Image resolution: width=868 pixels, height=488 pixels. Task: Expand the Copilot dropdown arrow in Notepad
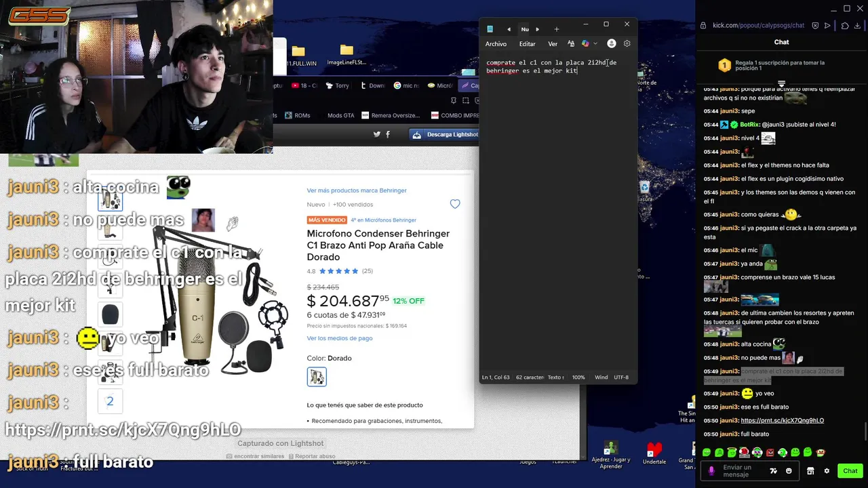coord(595,44)
